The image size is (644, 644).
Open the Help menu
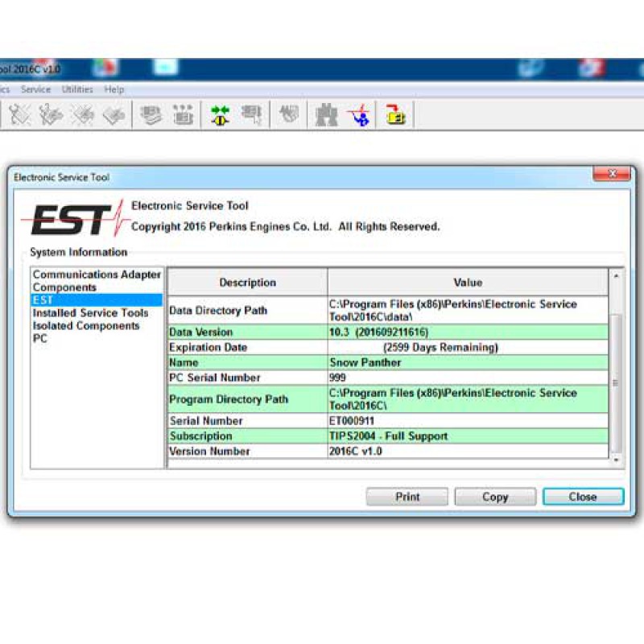point(114,89)
